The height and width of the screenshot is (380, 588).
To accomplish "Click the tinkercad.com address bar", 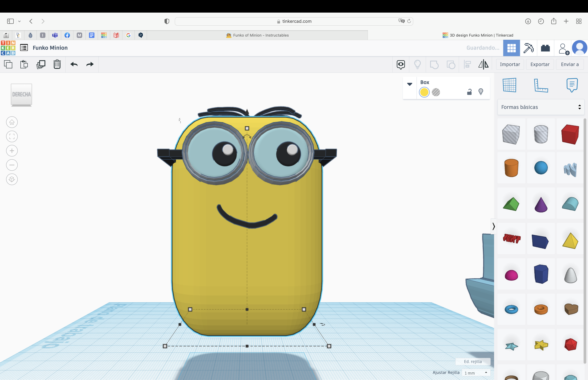I will [294, 21].
